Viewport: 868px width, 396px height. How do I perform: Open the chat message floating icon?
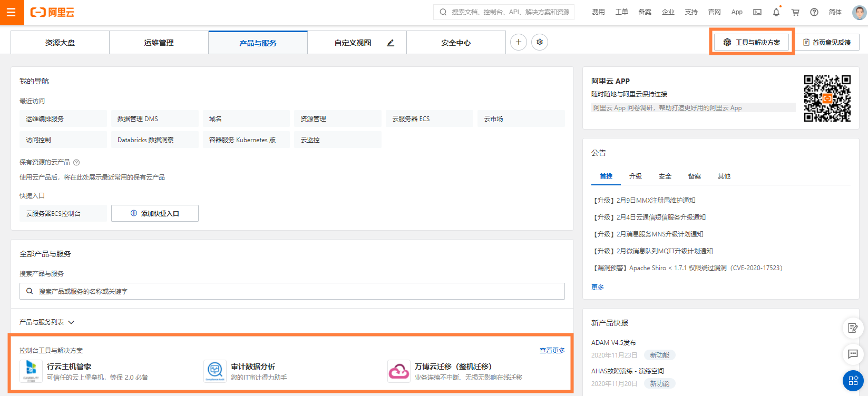(853, 354)
